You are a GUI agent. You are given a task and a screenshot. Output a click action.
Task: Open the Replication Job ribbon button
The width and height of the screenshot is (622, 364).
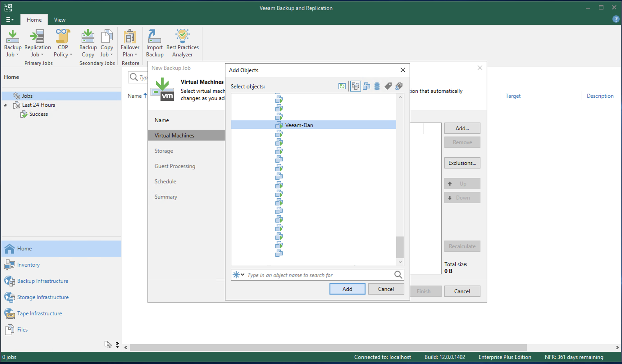(37, 43)
